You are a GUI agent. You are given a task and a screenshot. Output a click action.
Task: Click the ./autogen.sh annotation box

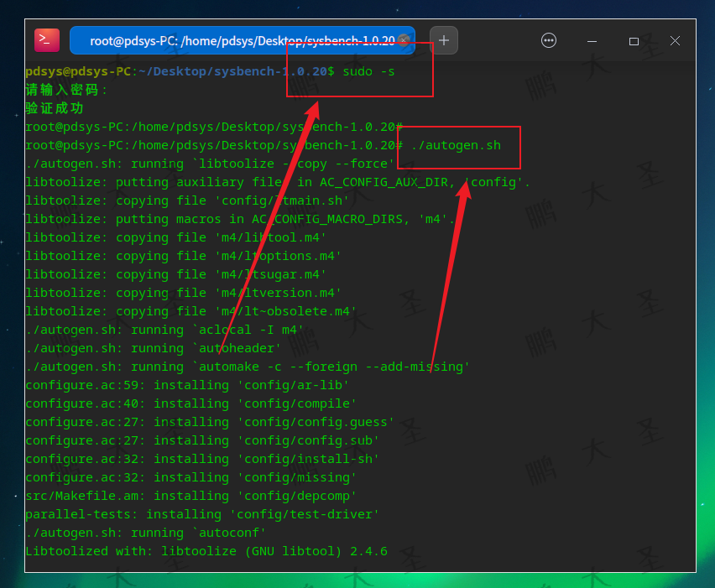click(x=459, y=147)
